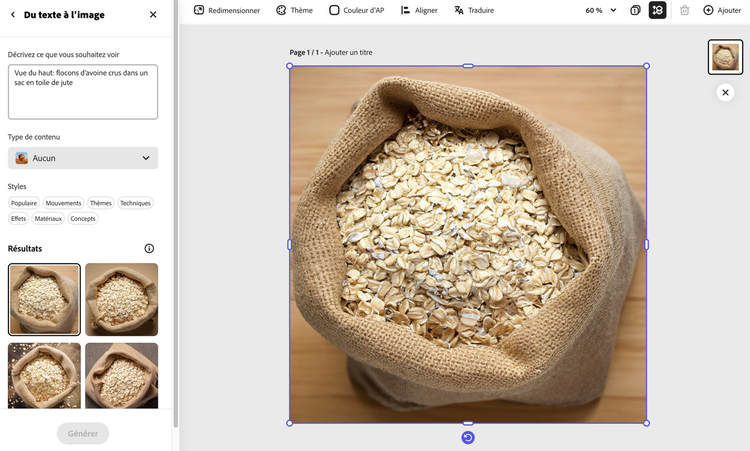
Task: Choose the second generated oat result thumbnail
Action: [x=121, y=299]
